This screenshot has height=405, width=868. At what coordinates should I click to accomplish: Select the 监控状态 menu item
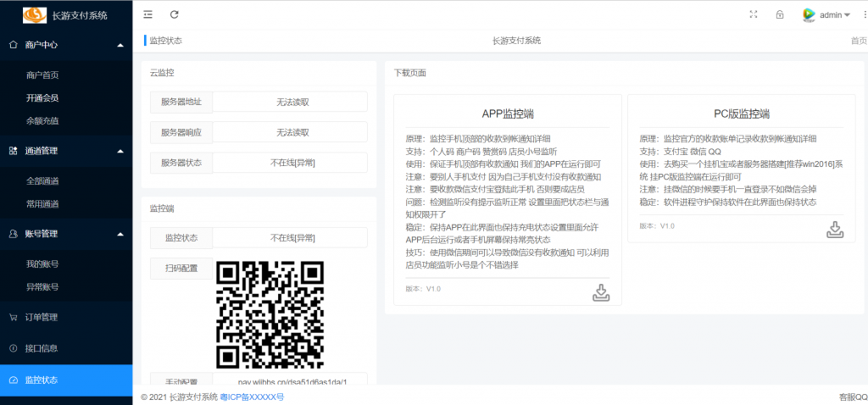pyautogui.click(x=66, y=380)
